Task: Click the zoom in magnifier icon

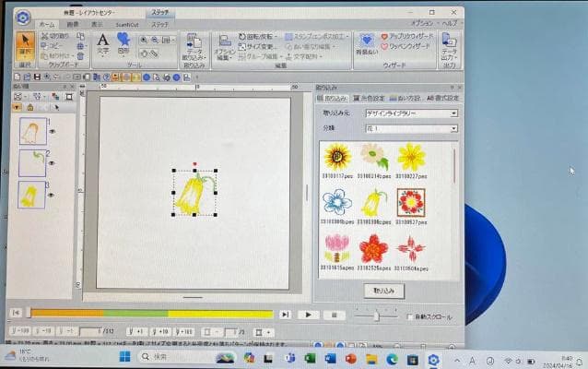Action: 144,41
